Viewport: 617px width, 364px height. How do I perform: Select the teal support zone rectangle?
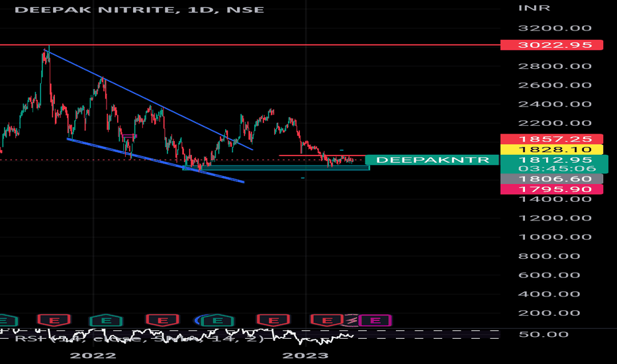coord(276,168)
